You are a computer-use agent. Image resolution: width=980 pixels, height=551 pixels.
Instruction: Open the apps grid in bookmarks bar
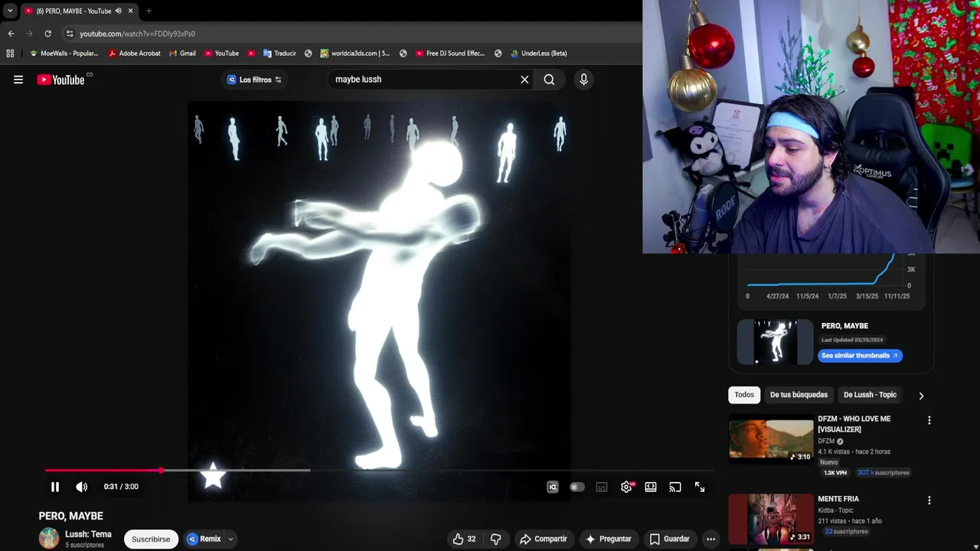[10, 54]
